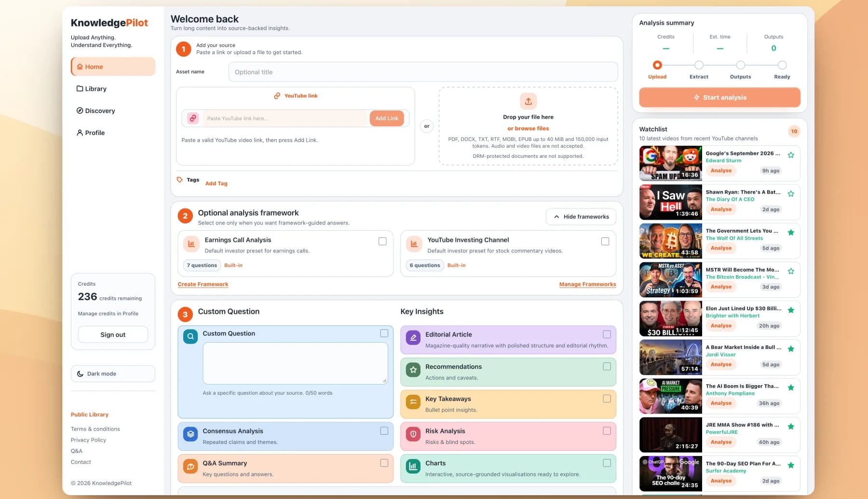This screenshot has width=868, height=499.
Task: Star the Shawn Ryan video
Action: [791, 194]
